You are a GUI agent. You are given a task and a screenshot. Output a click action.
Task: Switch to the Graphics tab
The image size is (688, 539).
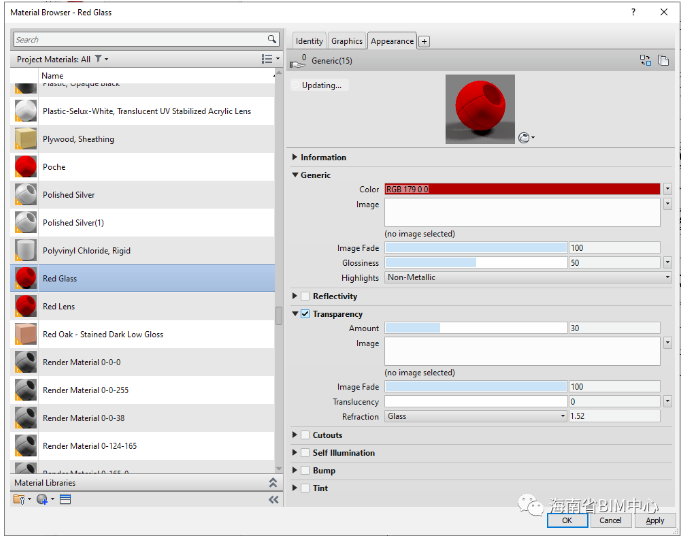pyautogui.click(x=348, y=41)
